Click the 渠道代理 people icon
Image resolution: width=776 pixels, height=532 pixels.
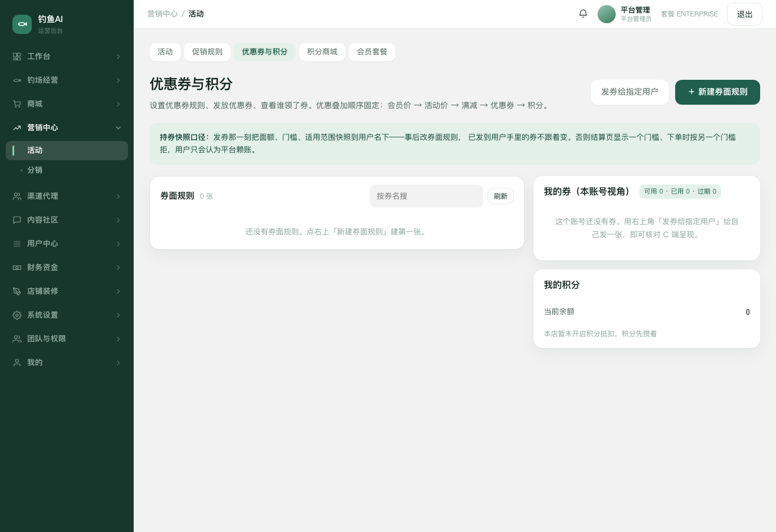tap(17, 196)
